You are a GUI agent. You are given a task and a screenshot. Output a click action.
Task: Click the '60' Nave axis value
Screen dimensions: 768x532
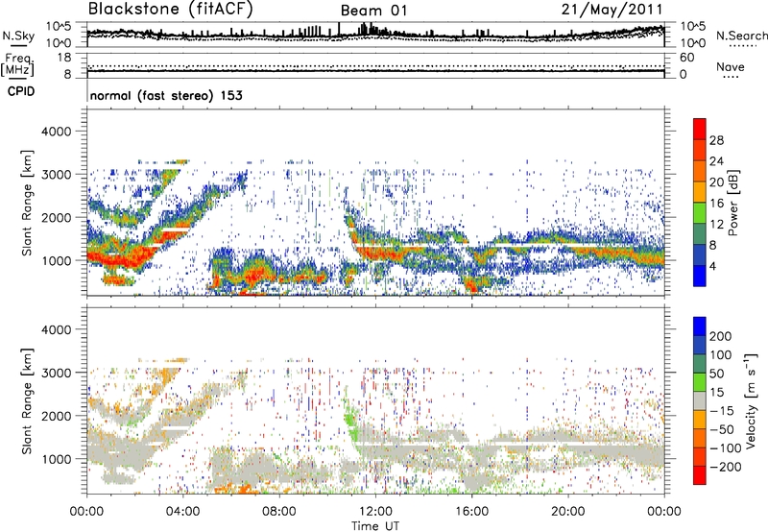(686, 58)
